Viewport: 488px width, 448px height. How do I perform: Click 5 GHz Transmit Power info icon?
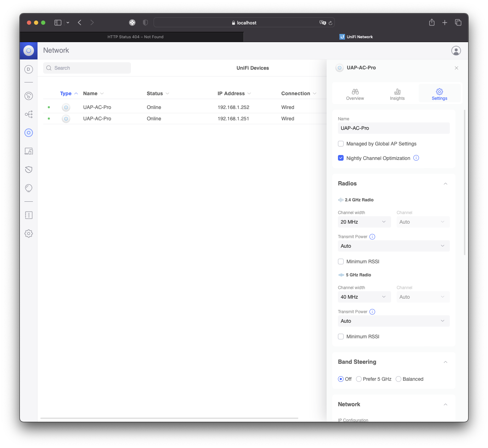coord(372,312)
